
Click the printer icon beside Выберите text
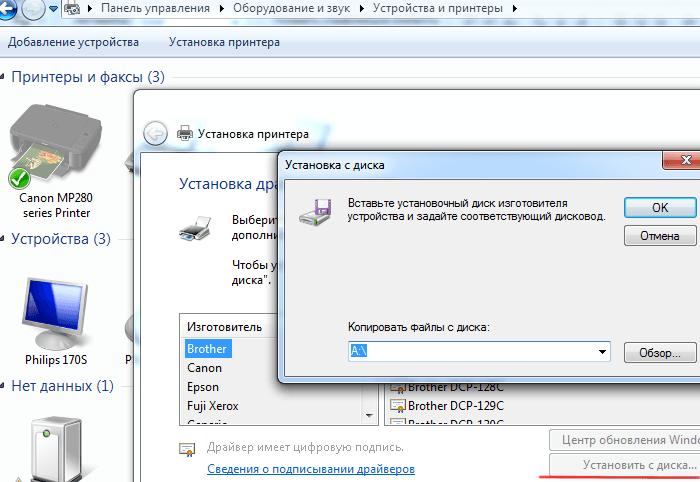(x=195, y=228)
